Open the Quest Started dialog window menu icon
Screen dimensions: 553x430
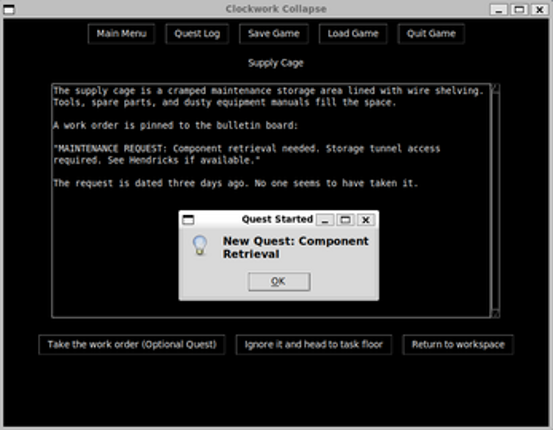coord(188,220)
